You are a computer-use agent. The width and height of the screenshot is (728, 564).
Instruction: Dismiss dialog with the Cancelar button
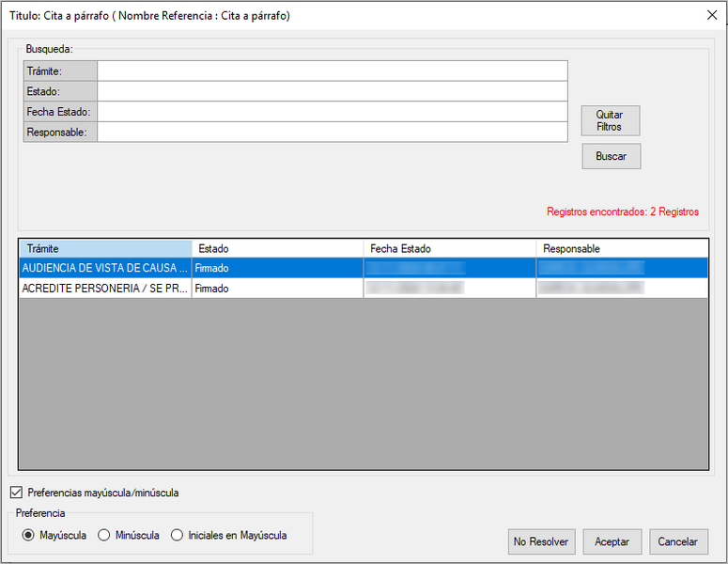(x=677, y=541)
